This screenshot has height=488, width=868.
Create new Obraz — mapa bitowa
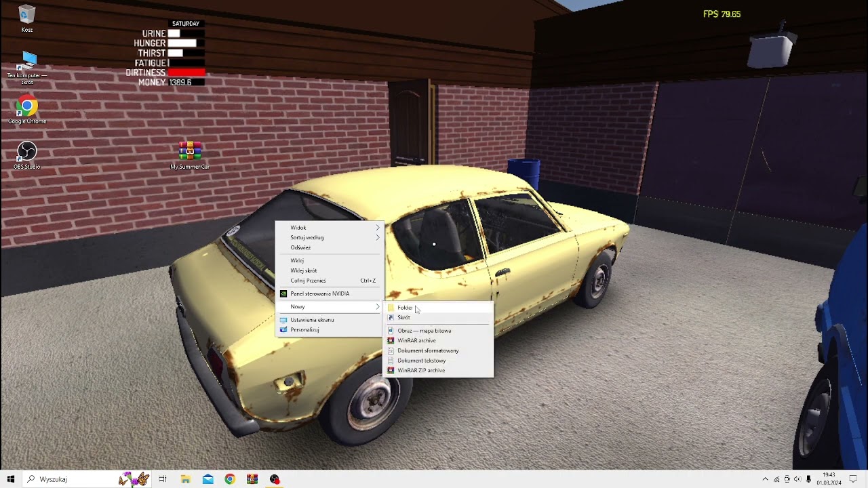439,331
